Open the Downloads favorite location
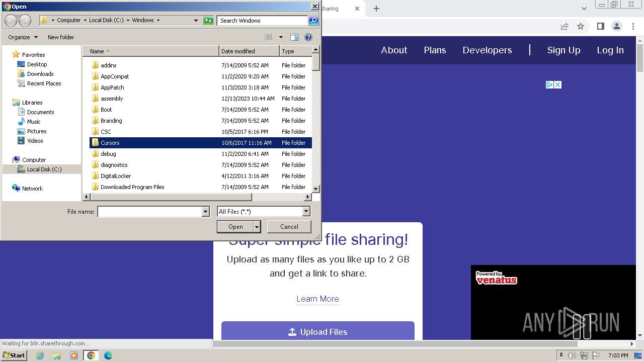The height and width of the screenshot is (362, 644). click(40, 74)
